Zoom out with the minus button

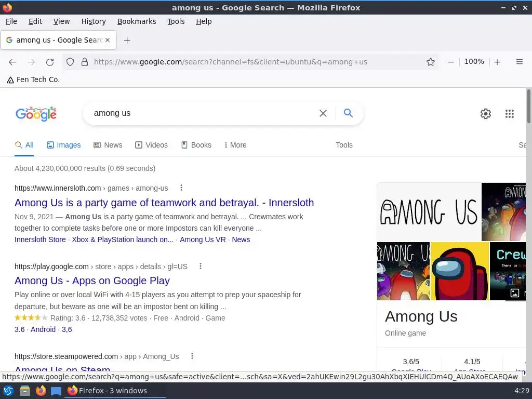[450, 62]
